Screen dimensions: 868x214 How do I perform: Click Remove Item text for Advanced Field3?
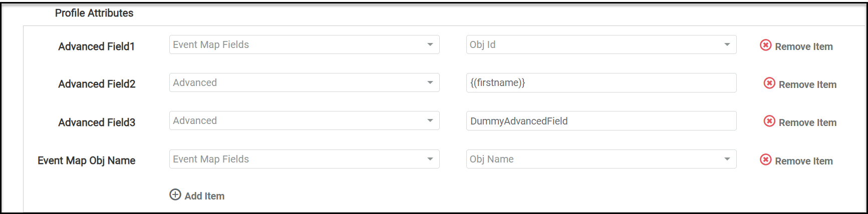pos(807,122)
